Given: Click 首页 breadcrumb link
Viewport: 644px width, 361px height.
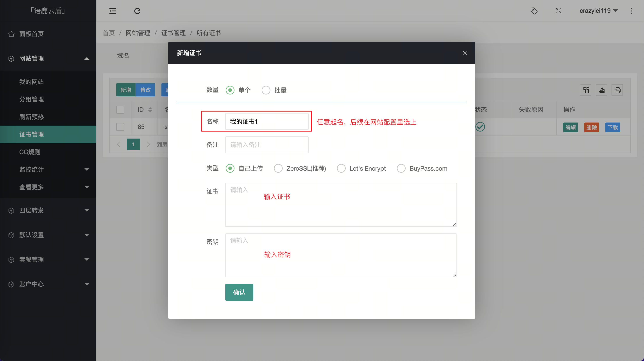Looking at the screenshot, I should [x=109, y=33].
